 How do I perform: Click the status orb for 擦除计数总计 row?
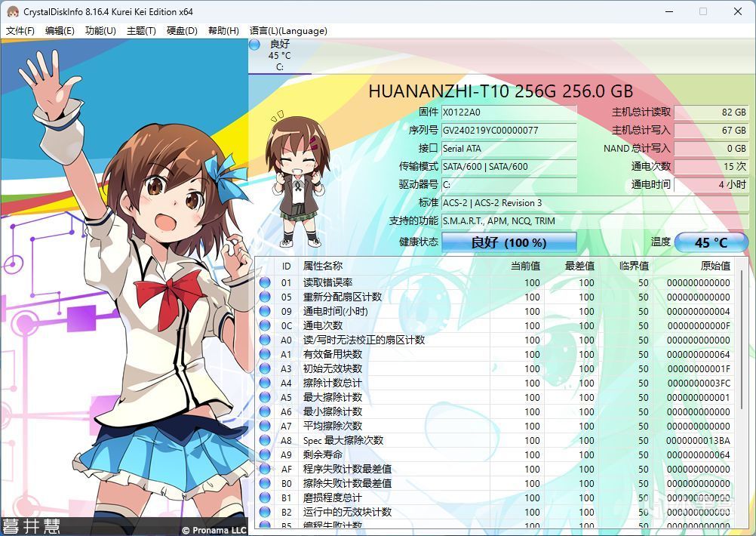265,383
